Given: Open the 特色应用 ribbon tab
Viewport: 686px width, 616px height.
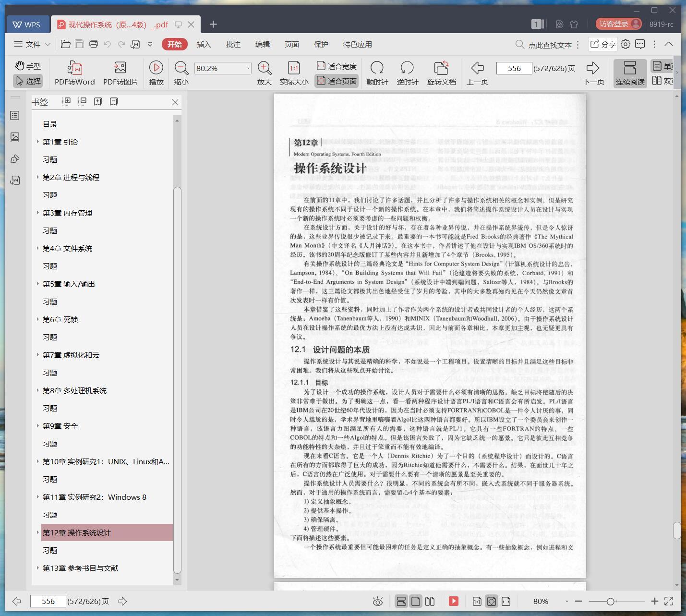Looking at the screenshot, I should tap(357, 44).
